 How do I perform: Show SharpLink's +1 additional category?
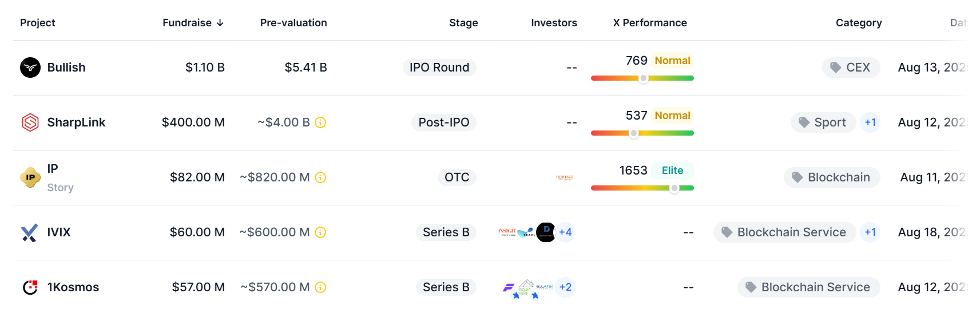pyautogui.click(x=870, y=122)
